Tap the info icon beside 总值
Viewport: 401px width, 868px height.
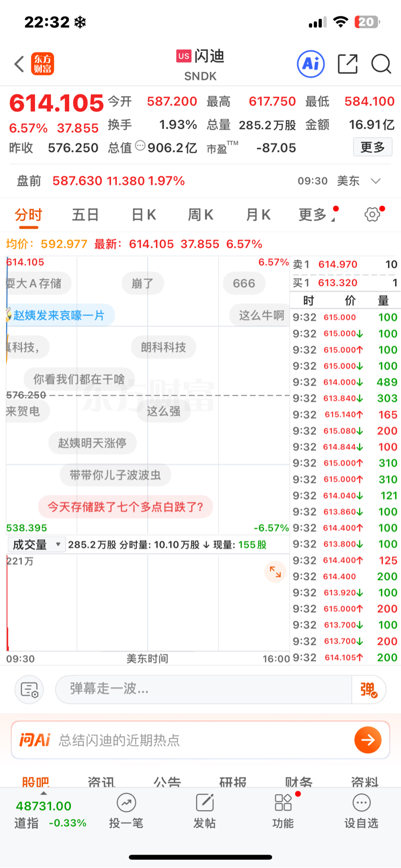pos(140,146)
